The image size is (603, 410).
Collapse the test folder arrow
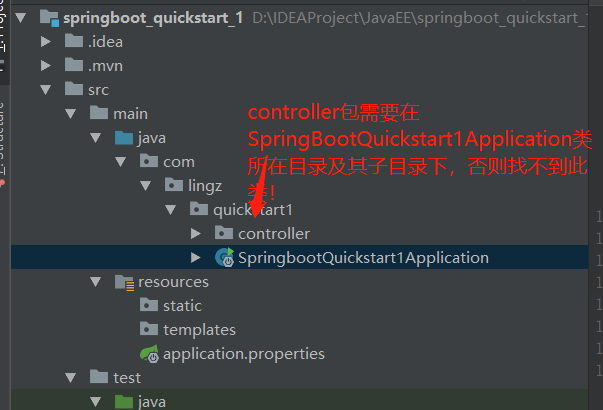(x=71, y=378)
